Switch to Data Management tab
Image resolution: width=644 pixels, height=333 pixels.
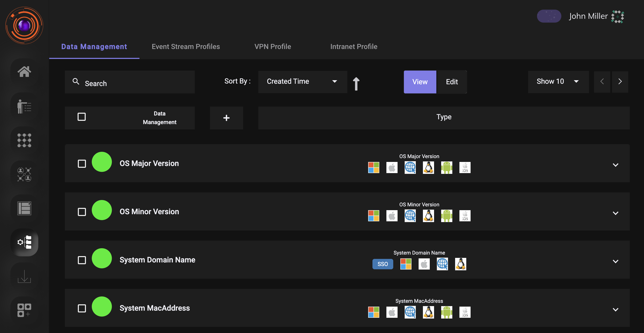[x=94, y=47]
